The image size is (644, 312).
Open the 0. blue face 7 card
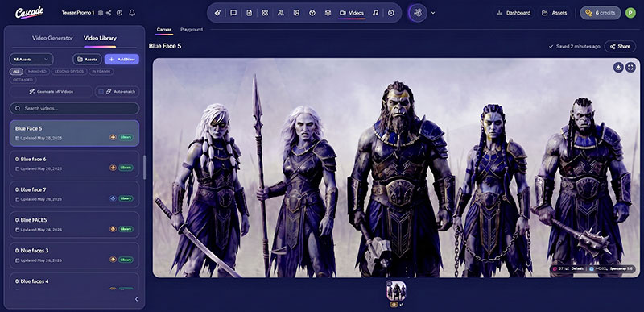(x=74, y=194)
